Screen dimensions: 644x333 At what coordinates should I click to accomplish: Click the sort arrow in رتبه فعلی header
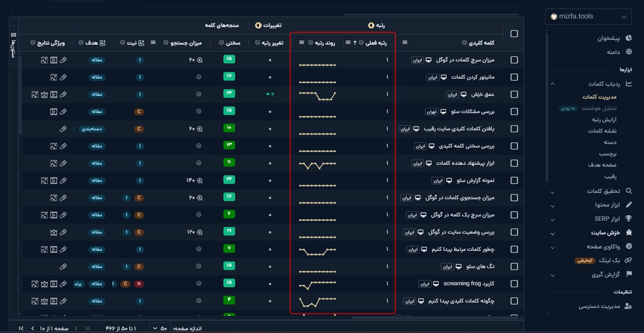pyautogui.click(x=355, y=42)
